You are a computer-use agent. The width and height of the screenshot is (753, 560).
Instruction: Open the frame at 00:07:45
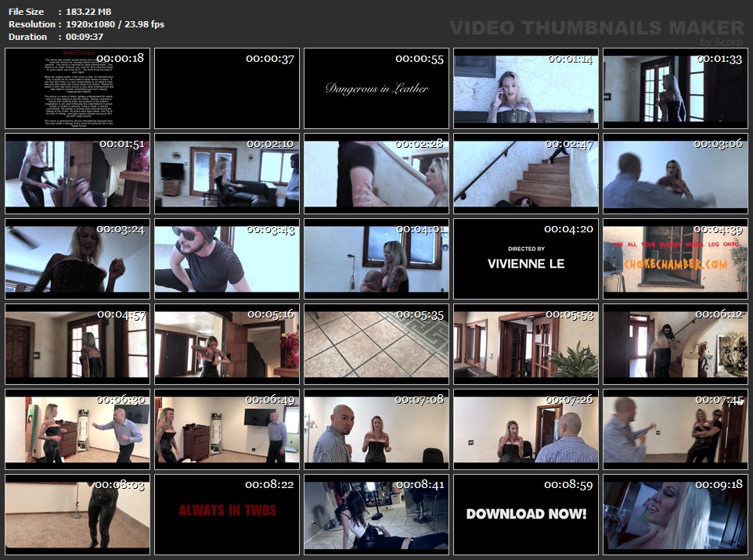click(676, 429)
